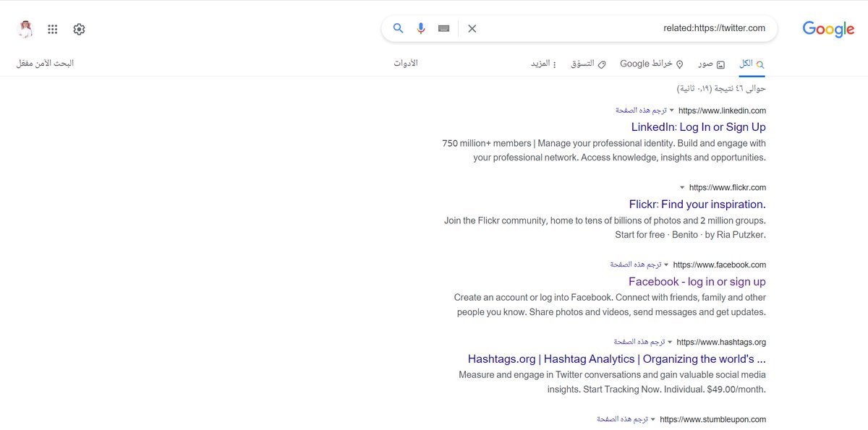Image resolution: width=868 pixels, height=430 pixels.
Task: Open the settings gear icon
Action: tap(79, 29)
